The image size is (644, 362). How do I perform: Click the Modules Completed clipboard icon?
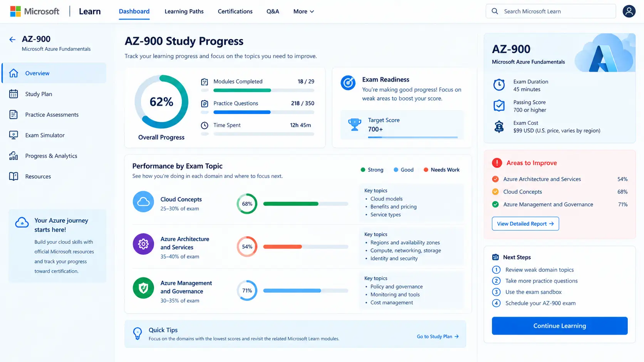point(205,82)
